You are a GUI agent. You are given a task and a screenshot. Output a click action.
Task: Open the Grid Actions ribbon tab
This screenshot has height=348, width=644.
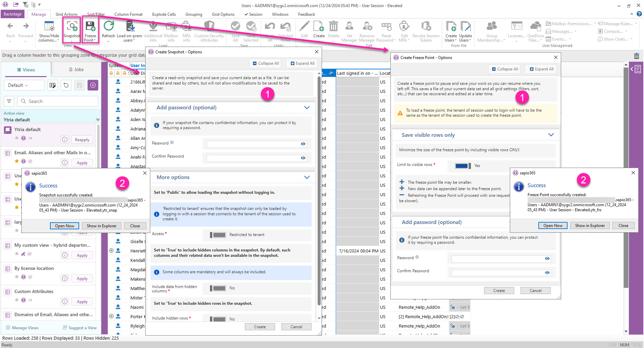(x=66, y=14)
